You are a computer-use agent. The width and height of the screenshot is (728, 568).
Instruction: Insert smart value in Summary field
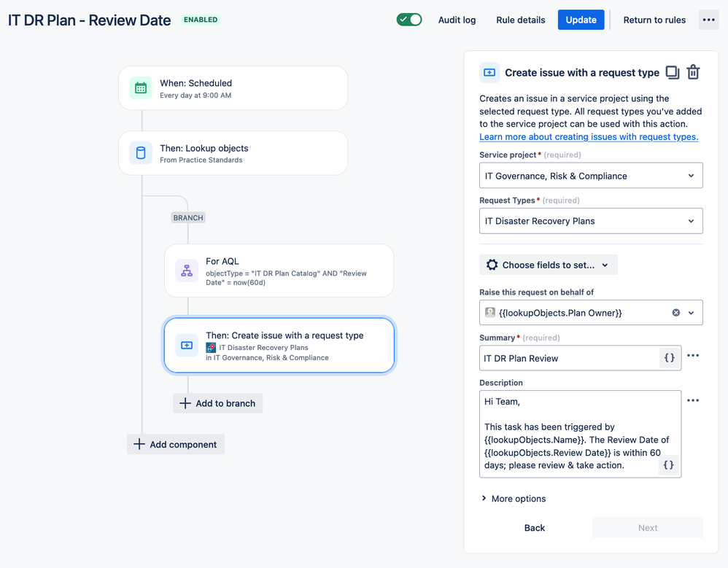(x=670, y=357)
